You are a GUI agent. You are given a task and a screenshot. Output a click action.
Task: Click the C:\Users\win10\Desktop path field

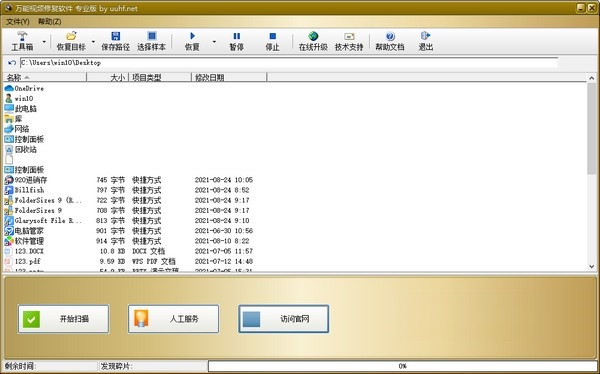(x=289, y=62)
